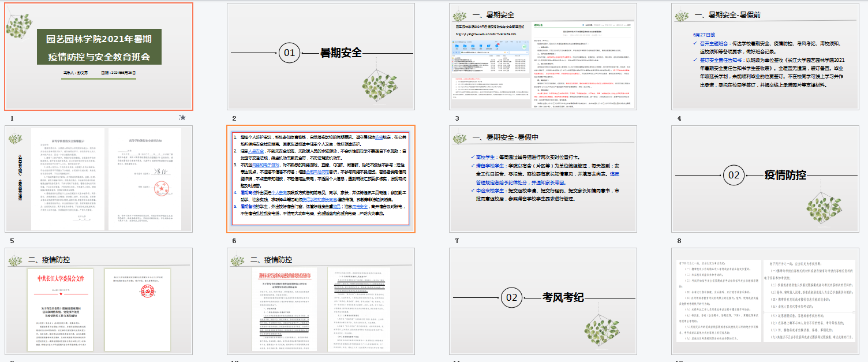
Task: Click the circled 01 on slide 2
Action: tap(290, 53)
